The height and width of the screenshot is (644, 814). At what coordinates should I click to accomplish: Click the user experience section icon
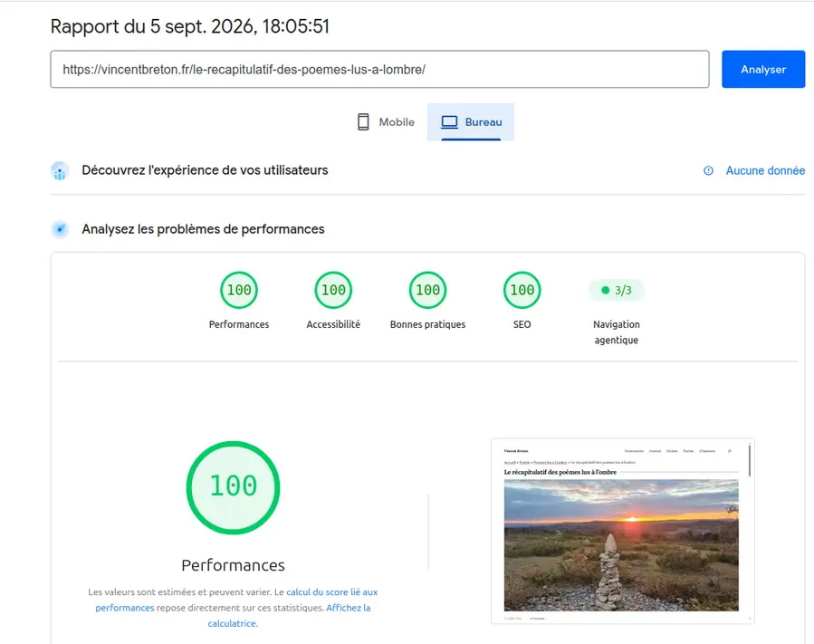click(x=60, y=171)
